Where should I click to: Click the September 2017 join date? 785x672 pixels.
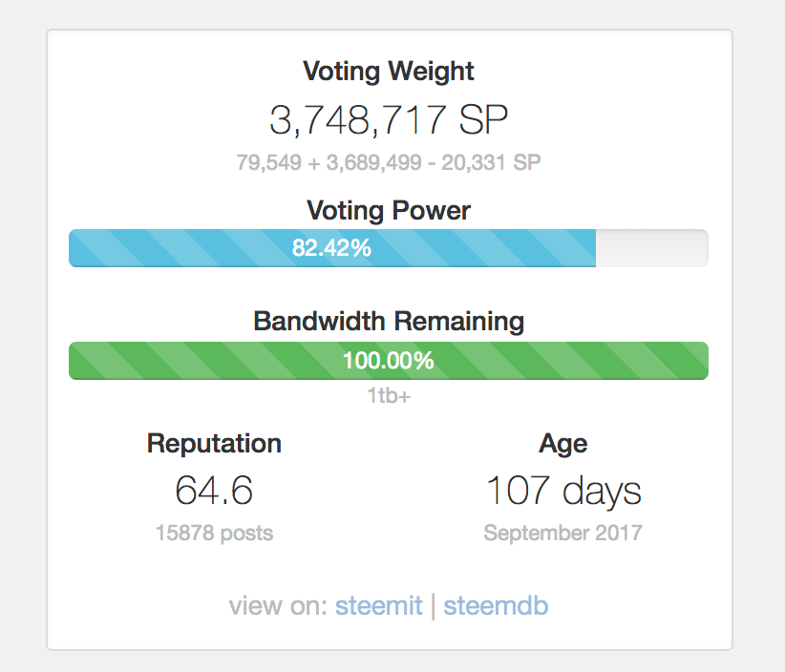(563, 533)
